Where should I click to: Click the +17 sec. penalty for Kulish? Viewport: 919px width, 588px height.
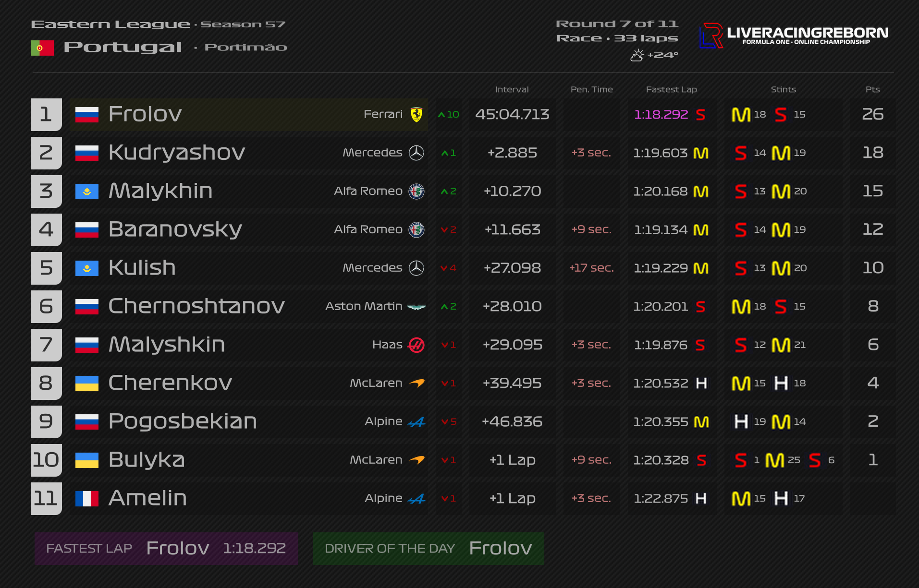click(591, 268)
